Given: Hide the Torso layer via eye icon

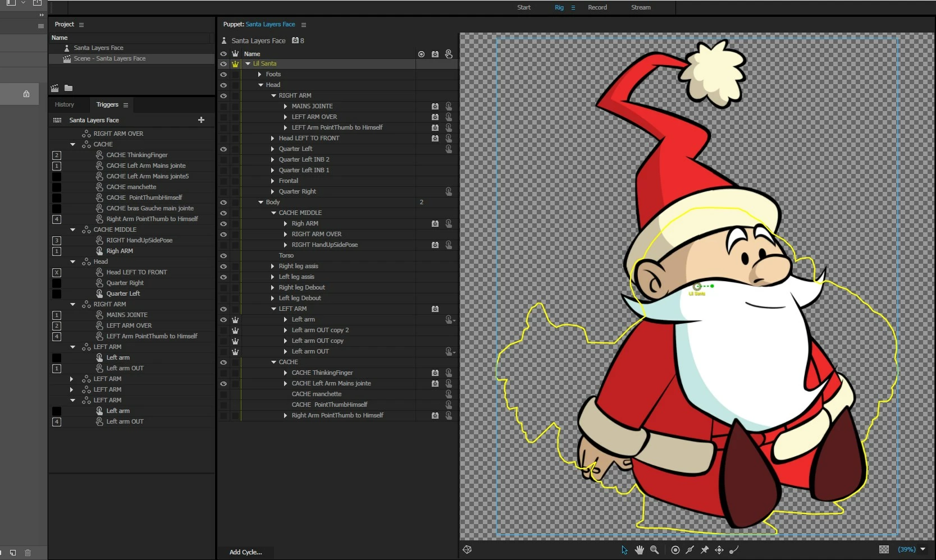Looking at the screenshot, I should tap(223, 256).
